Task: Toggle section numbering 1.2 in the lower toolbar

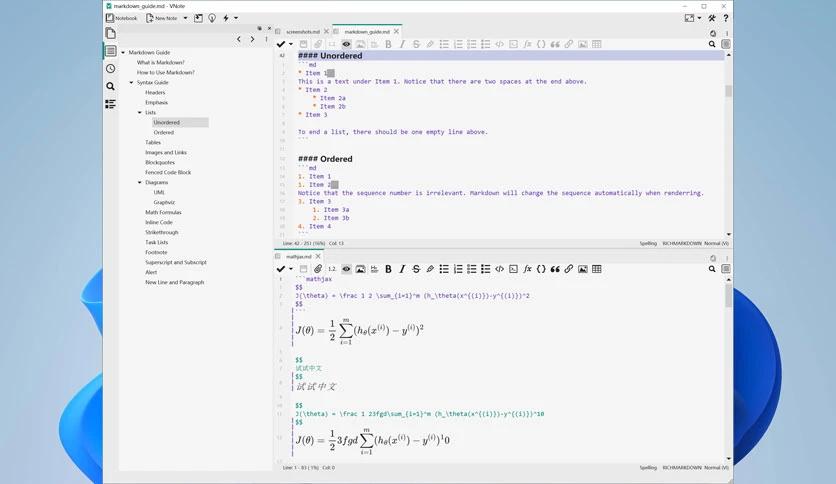Action: pos(332,269)
